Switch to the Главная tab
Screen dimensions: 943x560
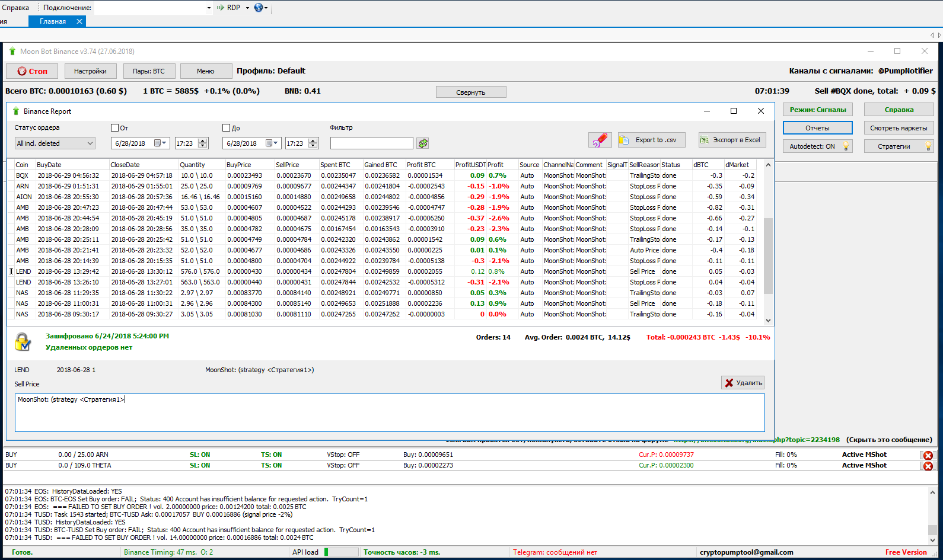[53, 21]
